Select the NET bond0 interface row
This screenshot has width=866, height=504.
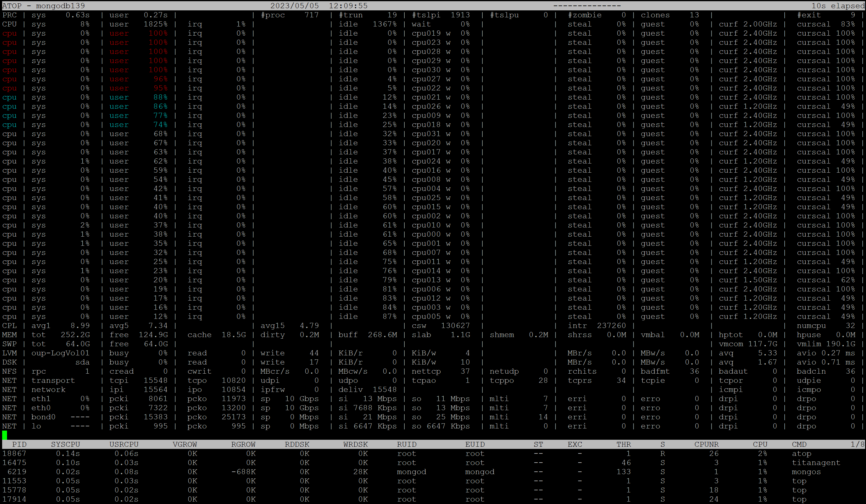coord(433,417)
